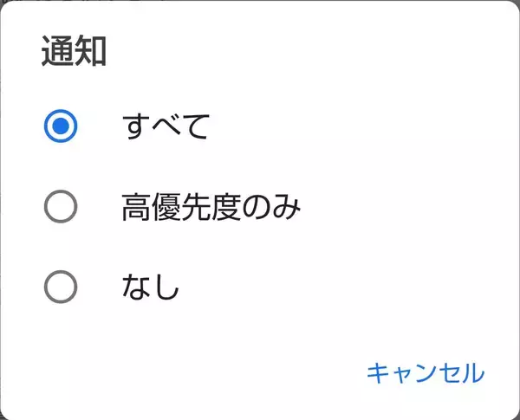Click the なし option label
This screenshot has height=420, width=520.
click(x=151, y=287)
